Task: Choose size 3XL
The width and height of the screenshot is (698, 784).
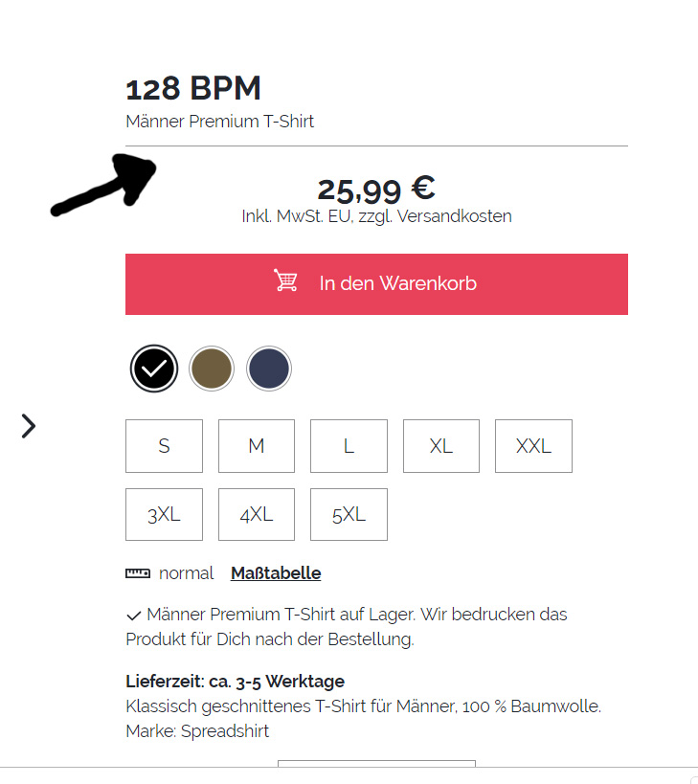Action: [x=164, y=515]
